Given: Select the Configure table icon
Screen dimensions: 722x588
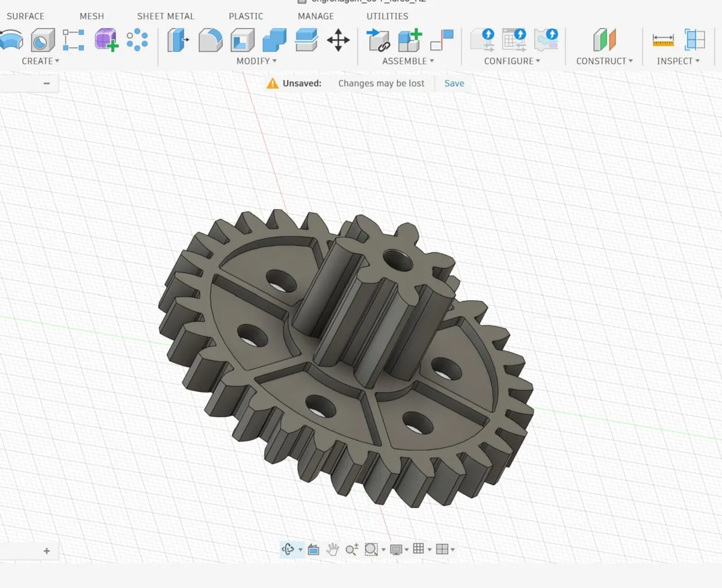Looking at the screenshot, I should (x=514, y=40).
